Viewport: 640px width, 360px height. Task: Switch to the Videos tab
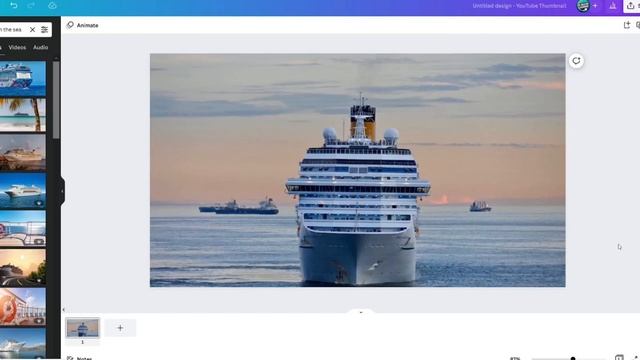click(x=17, y=47)
